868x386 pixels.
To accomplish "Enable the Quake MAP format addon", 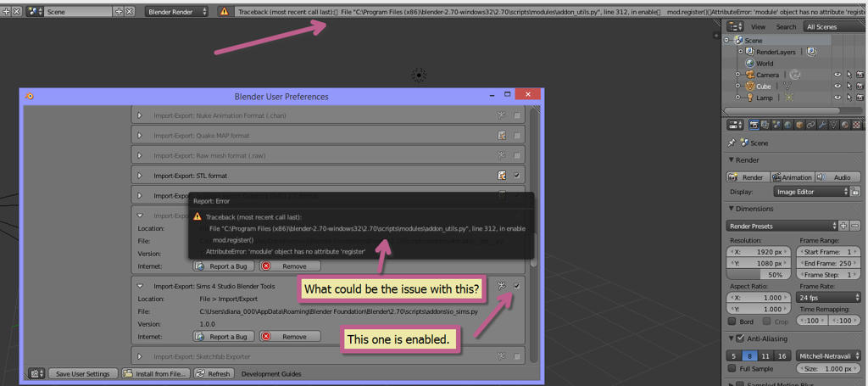I will coord(516,135).
